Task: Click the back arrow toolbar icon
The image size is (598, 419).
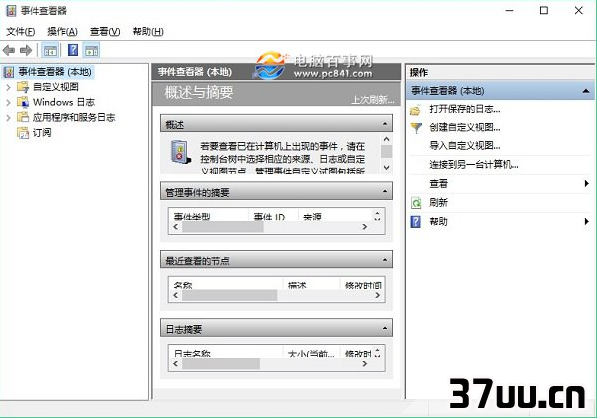Action: coord(9,50)
